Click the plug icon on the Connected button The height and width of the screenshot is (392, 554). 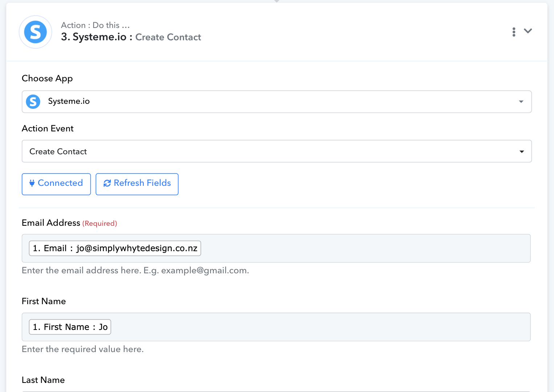pyautogui.click(x=32, y=183)
